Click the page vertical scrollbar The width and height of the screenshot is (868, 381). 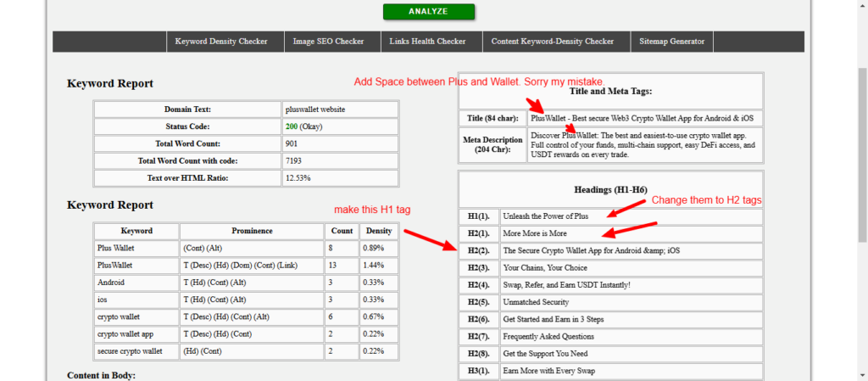862,155
